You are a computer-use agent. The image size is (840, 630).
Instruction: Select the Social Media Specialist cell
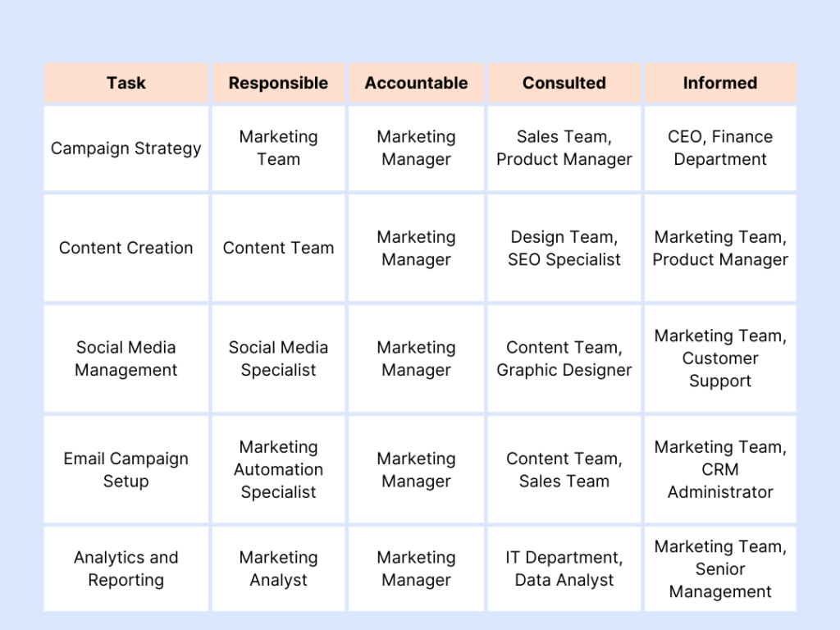279,359
